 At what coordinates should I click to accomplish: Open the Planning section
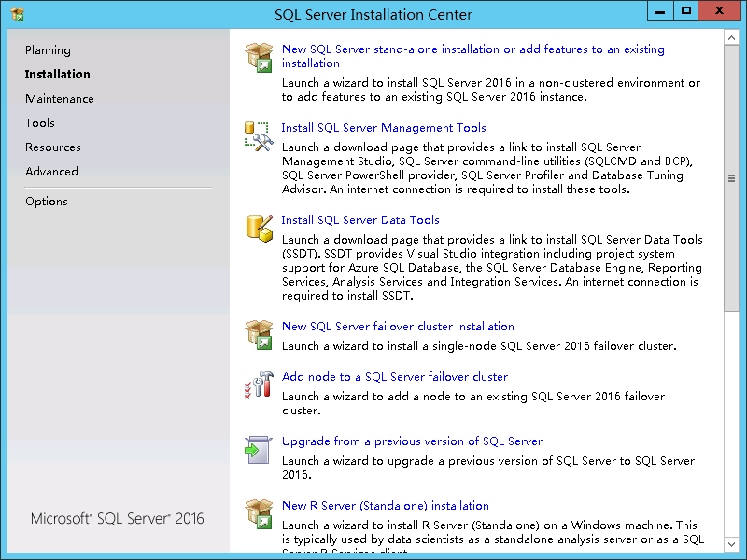click(48, 50)
